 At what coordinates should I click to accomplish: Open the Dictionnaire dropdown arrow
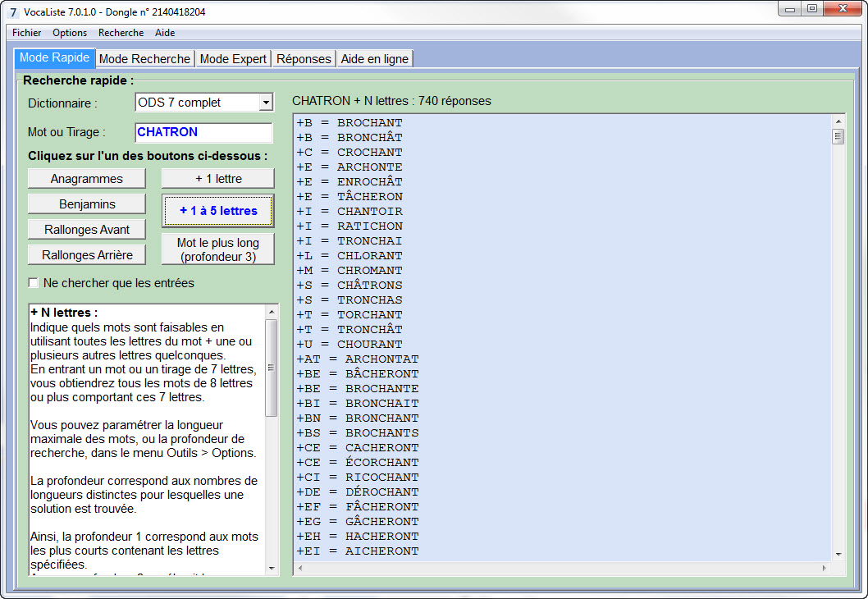(266, 103)
